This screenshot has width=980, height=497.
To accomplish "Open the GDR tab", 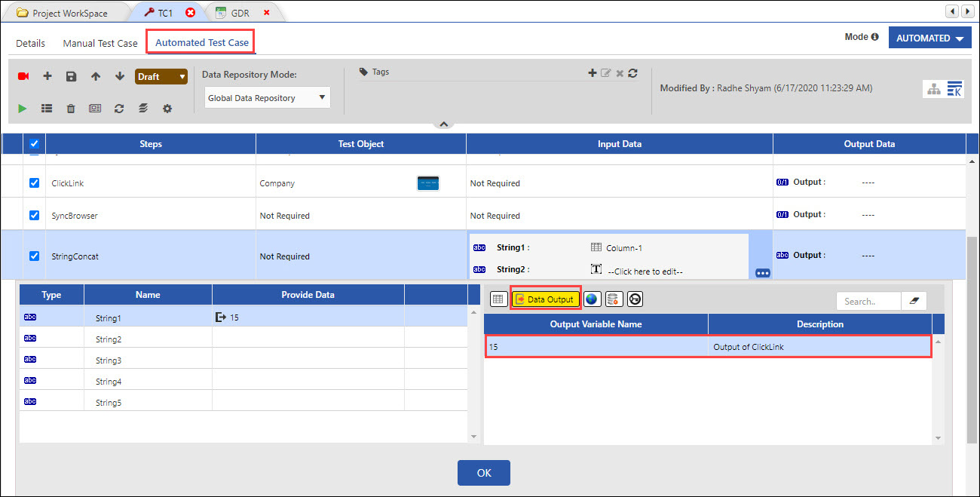I will click(x=240, y=13).
